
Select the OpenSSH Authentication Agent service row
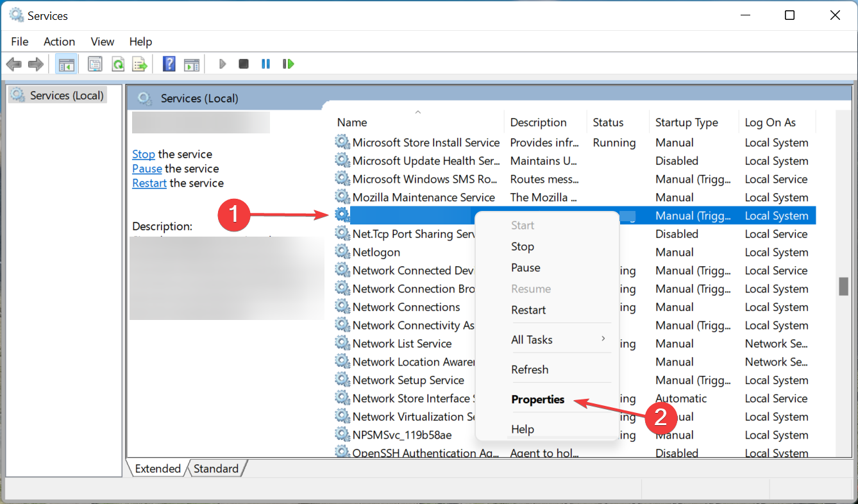coord(575,453)
